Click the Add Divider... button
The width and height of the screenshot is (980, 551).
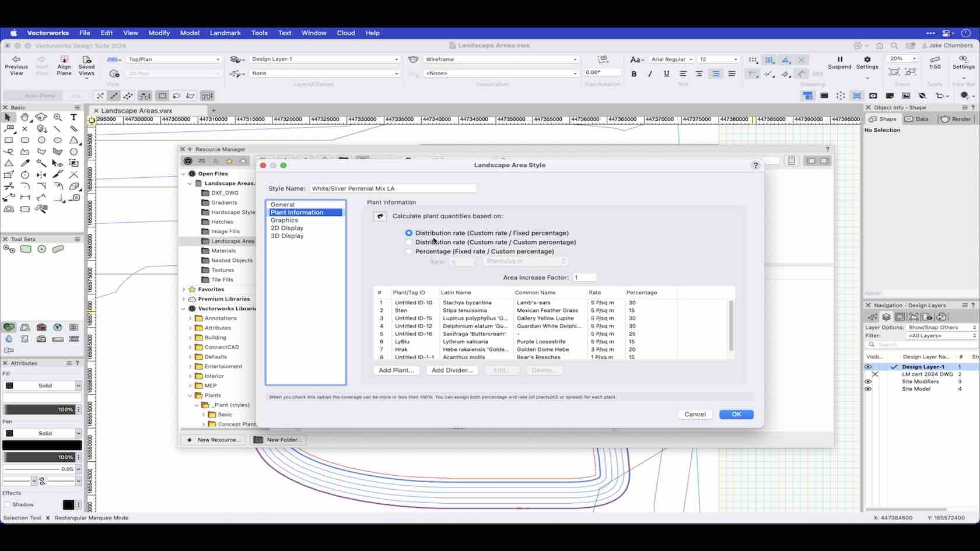coord(452,370)
